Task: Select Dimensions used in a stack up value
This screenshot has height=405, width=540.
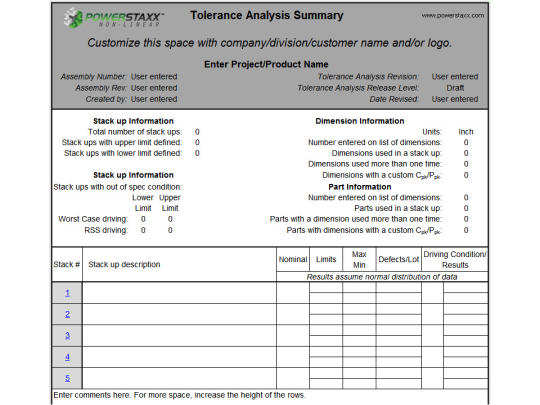Action: [466, 153]
